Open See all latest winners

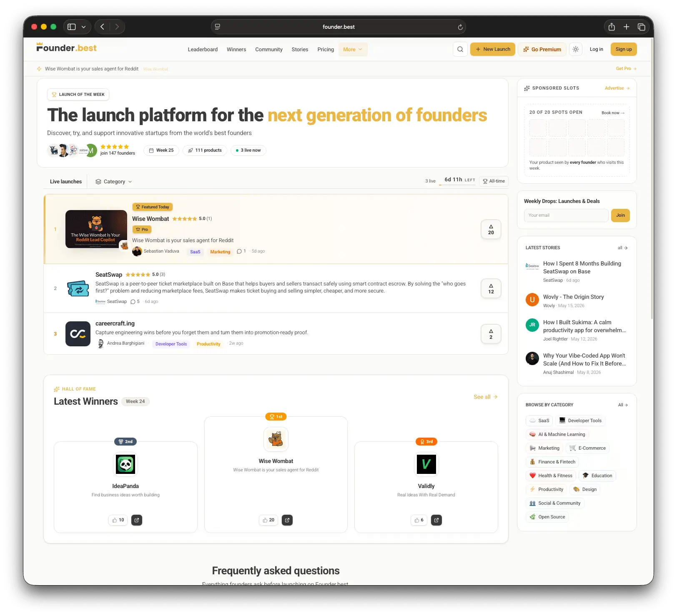tap(486, 397)
